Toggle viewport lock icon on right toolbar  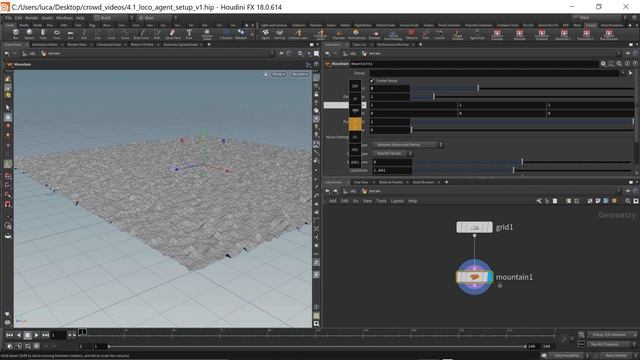click(316, 94)
